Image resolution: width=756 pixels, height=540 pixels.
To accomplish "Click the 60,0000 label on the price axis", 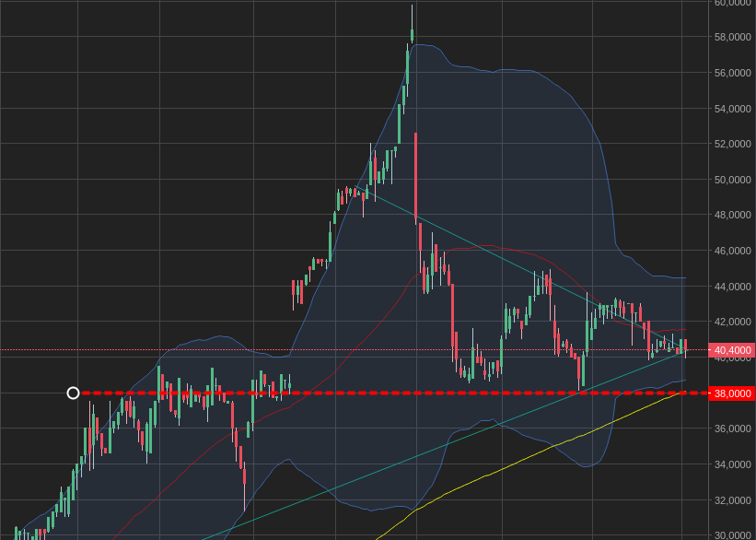I will coord(733,3).
